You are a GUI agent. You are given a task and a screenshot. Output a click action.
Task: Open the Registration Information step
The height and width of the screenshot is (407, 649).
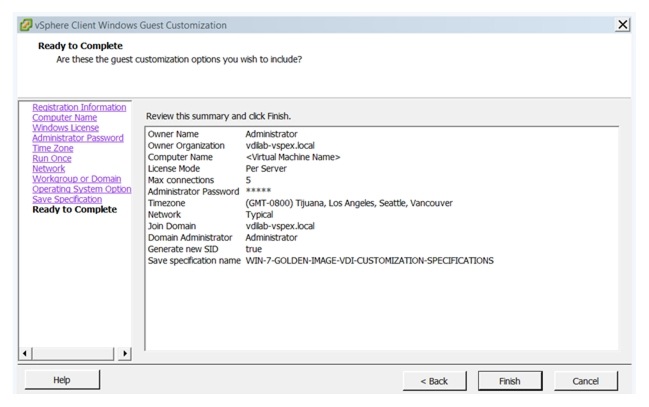click(x=79, y=107)
